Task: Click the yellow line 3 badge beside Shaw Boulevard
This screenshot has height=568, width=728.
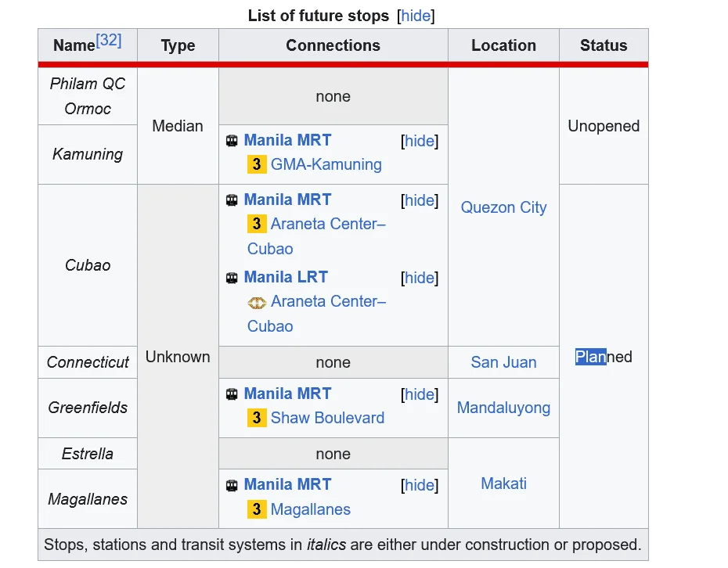Action: (x=257, y=418)
